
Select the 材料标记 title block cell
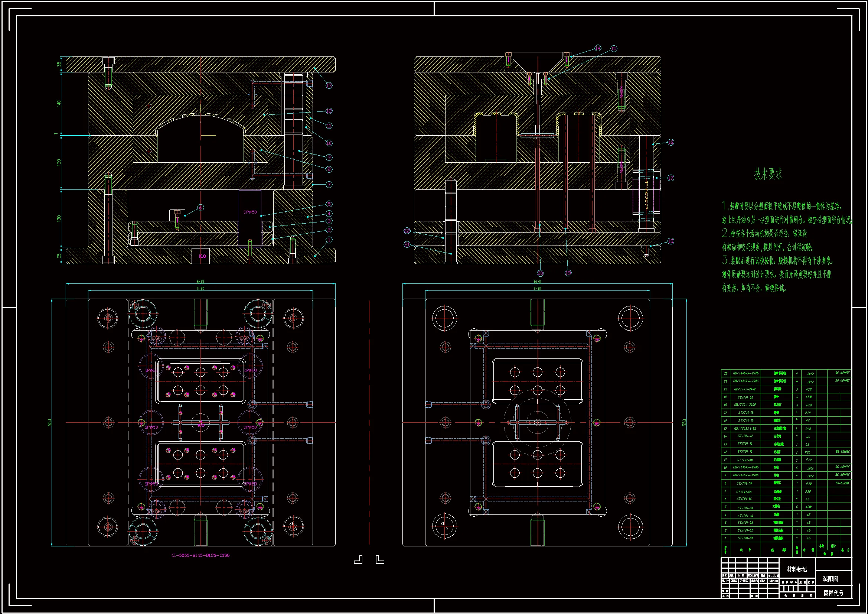[797, 569]
